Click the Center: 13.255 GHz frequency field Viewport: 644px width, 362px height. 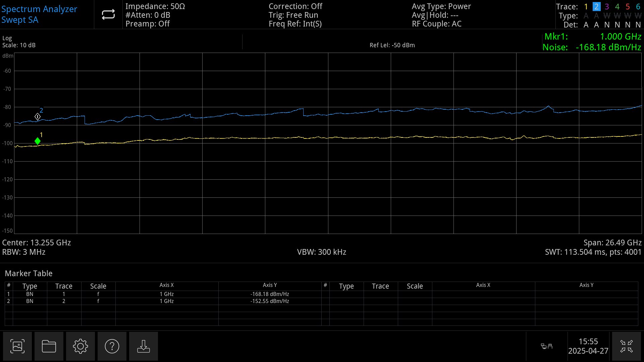[x=36, y=242]
